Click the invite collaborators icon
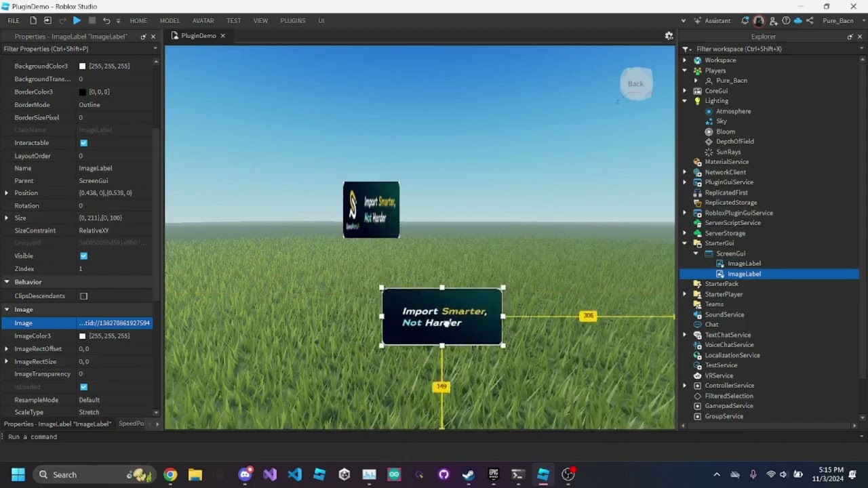This screenshot has height=488, width=868. click(773, 20)
